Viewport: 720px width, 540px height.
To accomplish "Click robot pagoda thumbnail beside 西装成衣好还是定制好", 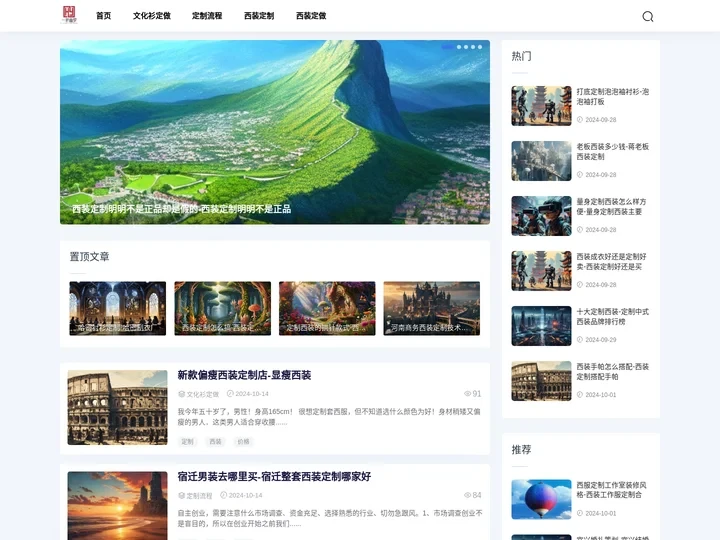I will [x=541, y=271].
